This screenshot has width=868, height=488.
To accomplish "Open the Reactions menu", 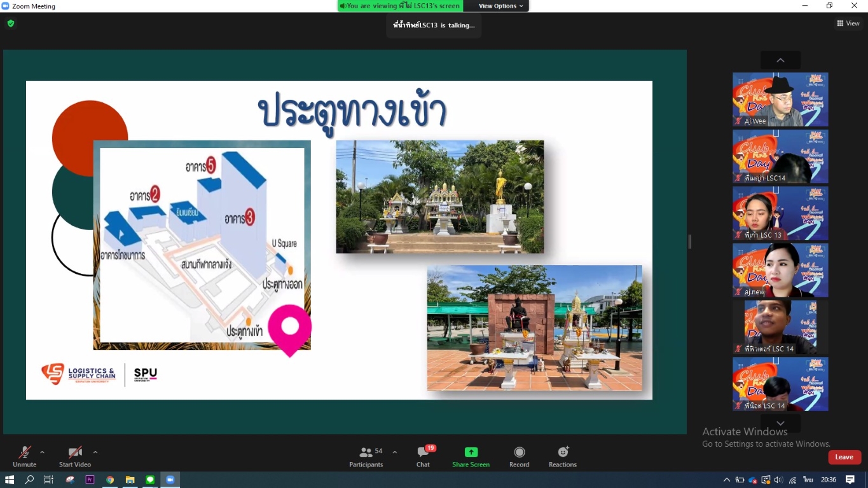I will pos(563,456).
